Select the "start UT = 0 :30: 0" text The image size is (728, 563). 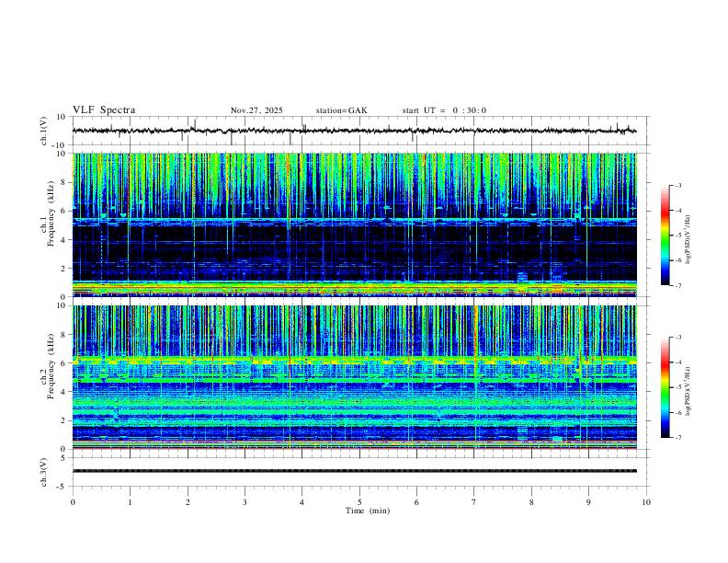(444, 110)
